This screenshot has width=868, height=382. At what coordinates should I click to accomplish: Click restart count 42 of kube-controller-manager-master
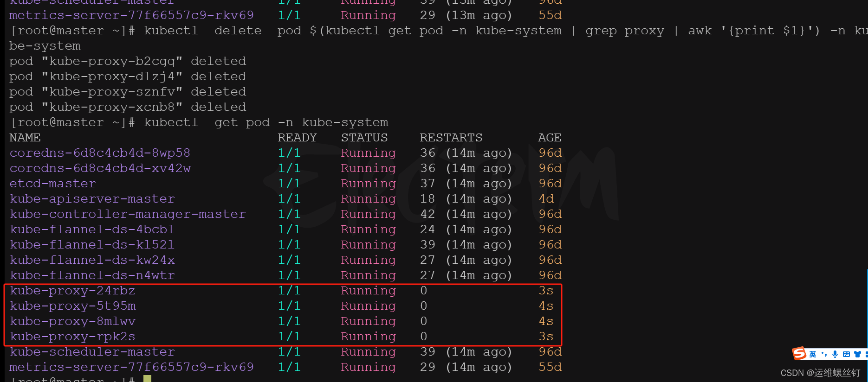click(428, 214)
